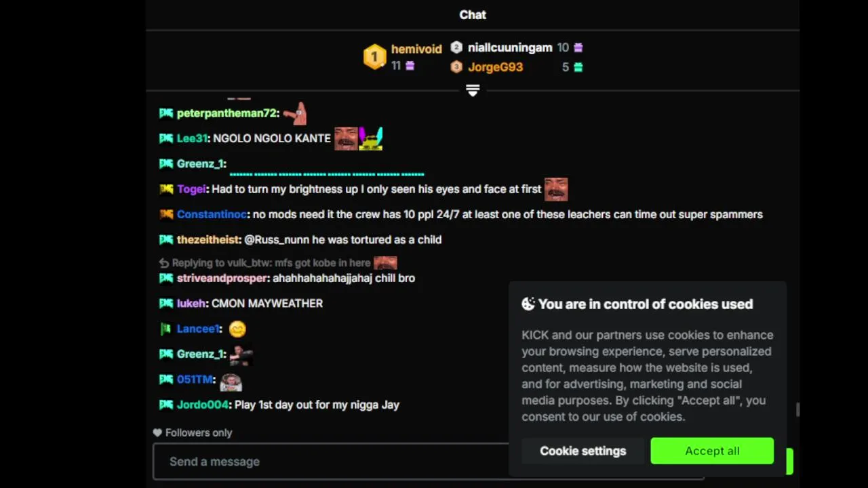Open niallcuuningam's profile in the leaderboard
868x488 pixels.
pyautogui.click(x=510, y=47)
